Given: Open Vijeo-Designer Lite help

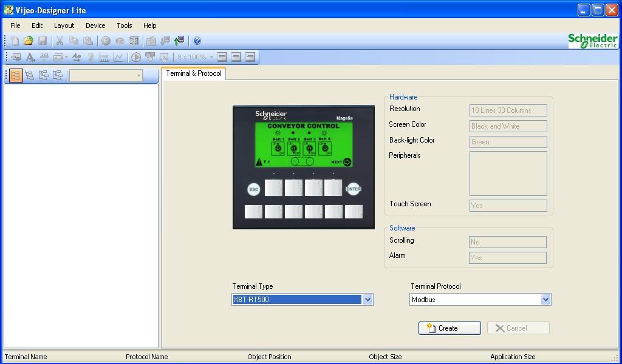Looking at the screenshot, I should pos(197,41).
